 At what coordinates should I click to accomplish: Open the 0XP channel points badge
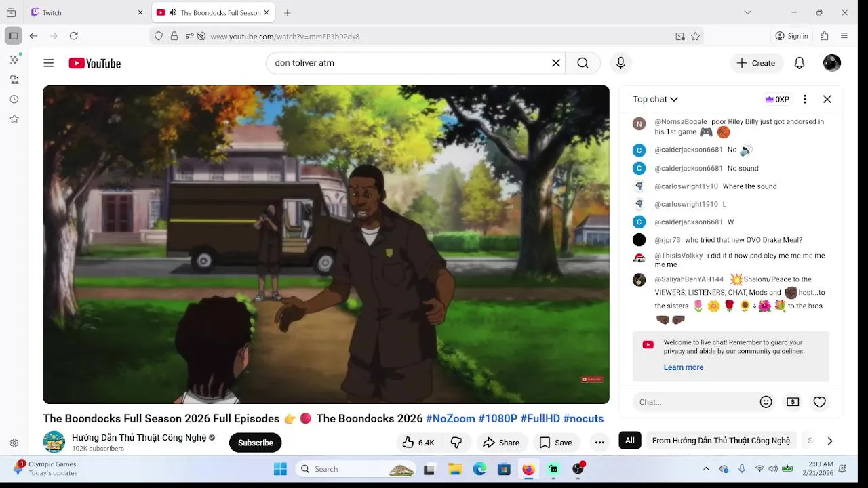click(777, 99)
